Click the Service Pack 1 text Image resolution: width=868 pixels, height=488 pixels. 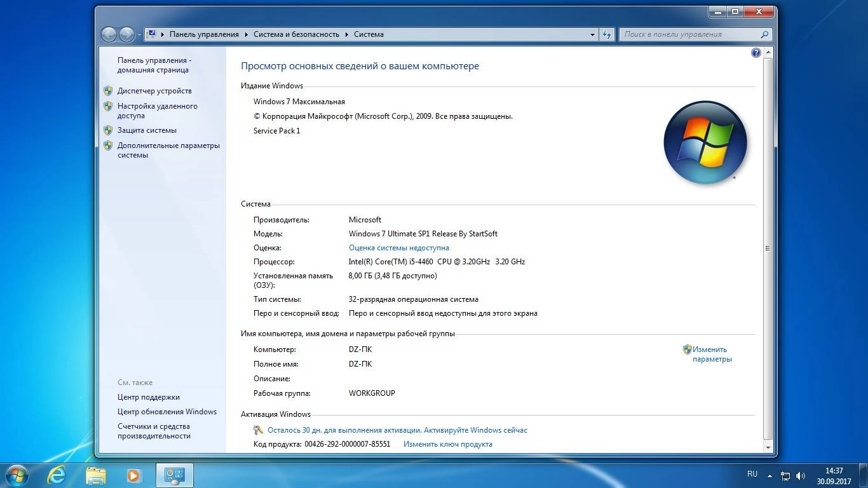click(x=277, y=131)
